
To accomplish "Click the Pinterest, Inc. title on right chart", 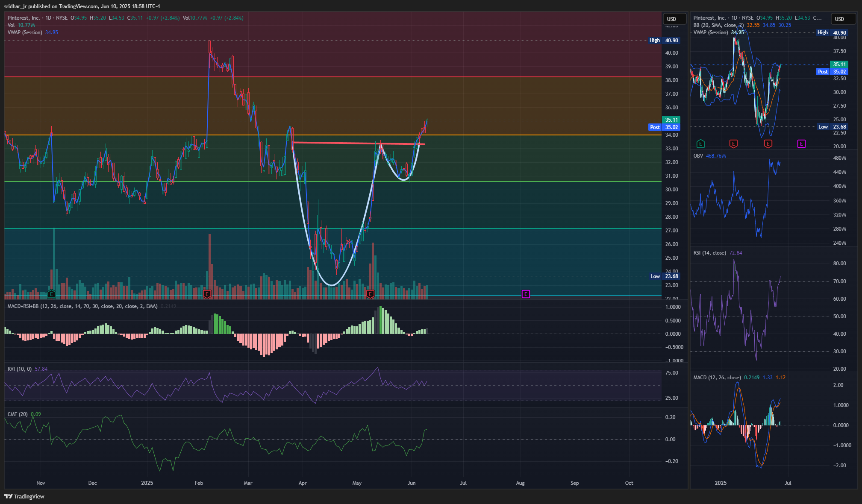I will [709, 18].
